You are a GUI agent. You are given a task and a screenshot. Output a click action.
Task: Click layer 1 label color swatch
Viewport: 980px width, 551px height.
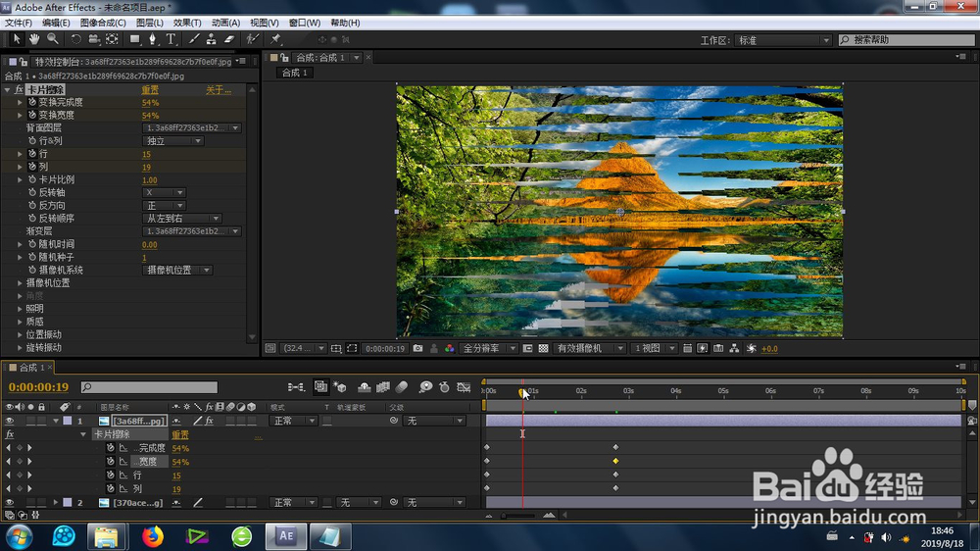[x=68, y=421]
